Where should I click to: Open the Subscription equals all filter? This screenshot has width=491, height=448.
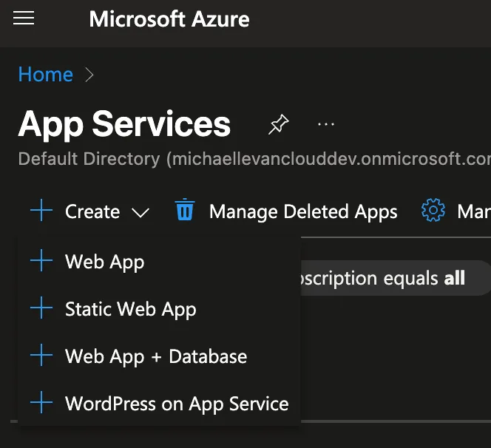395,278
